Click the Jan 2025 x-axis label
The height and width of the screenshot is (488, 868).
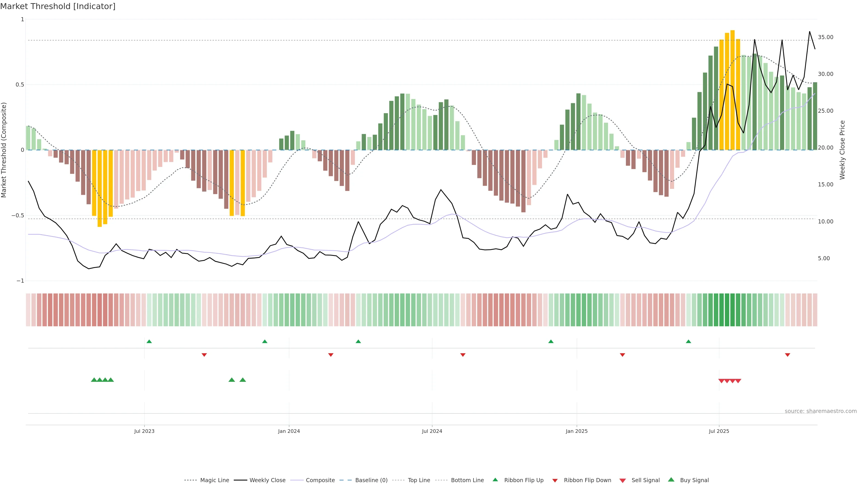point(577,431)
